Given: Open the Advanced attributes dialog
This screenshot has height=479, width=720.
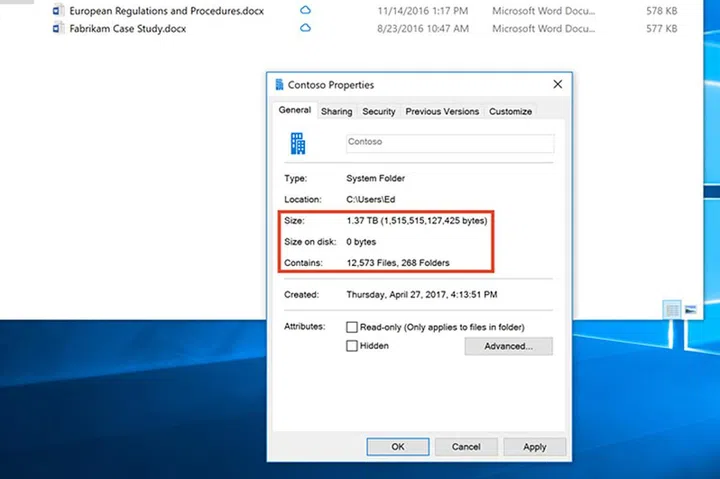Looking at the screenshot, I should (507, 346).
